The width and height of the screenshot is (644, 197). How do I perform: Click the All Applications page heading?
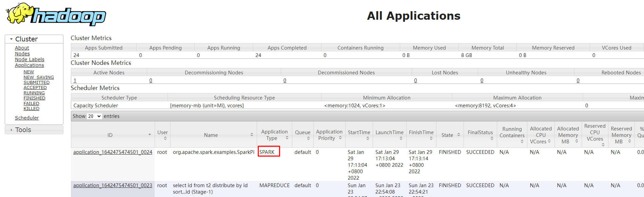coord(414,16)
